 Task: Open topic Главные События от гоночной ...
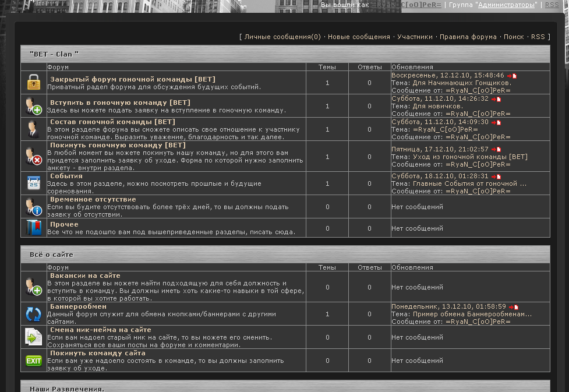click(469, 183)
